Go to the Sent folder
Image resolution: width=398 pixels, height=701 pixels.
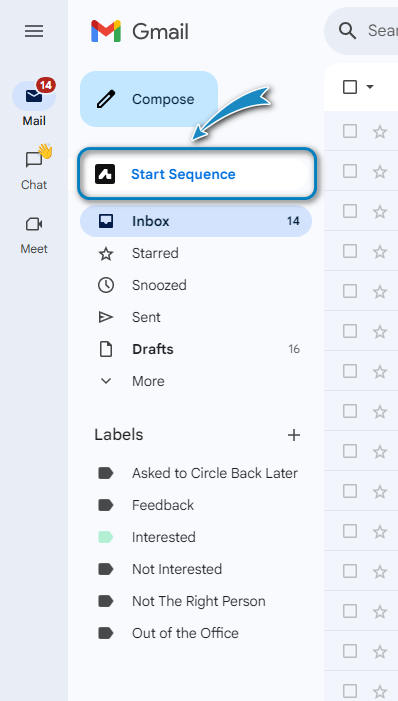click(x=195, y=317)
